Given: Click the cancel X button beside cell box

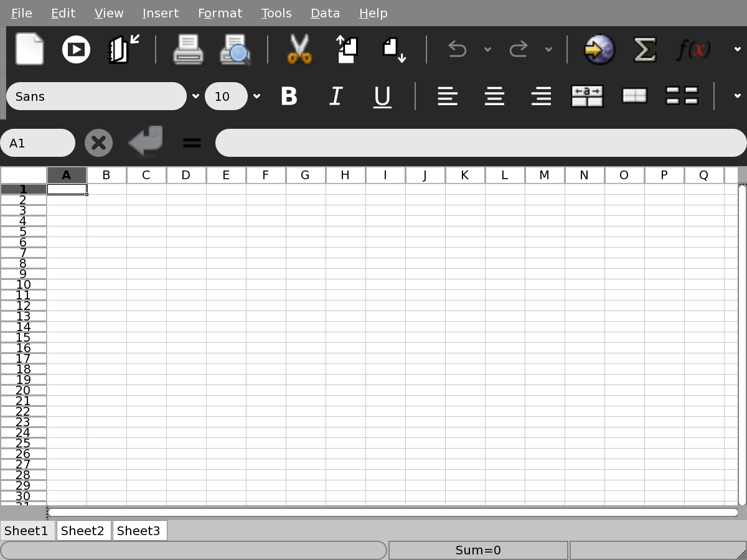Looking at the screenshot, I should click(98, 143).
